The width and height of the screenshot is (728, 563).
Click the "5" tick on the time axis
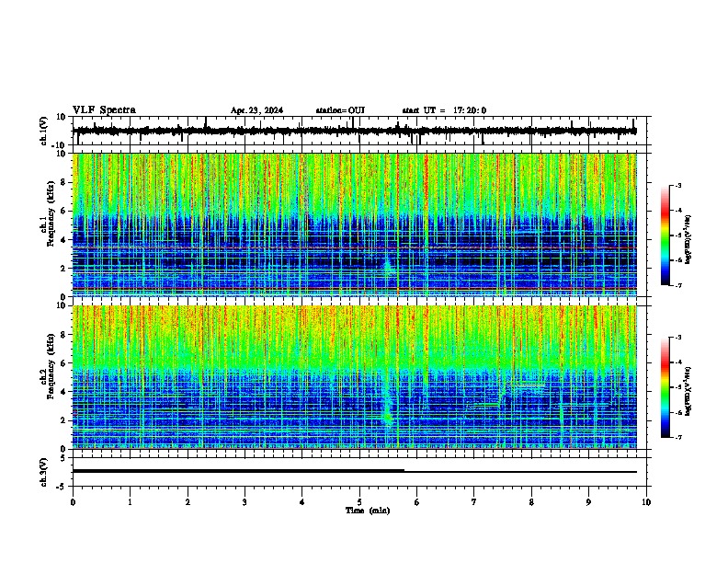point(359,502)
